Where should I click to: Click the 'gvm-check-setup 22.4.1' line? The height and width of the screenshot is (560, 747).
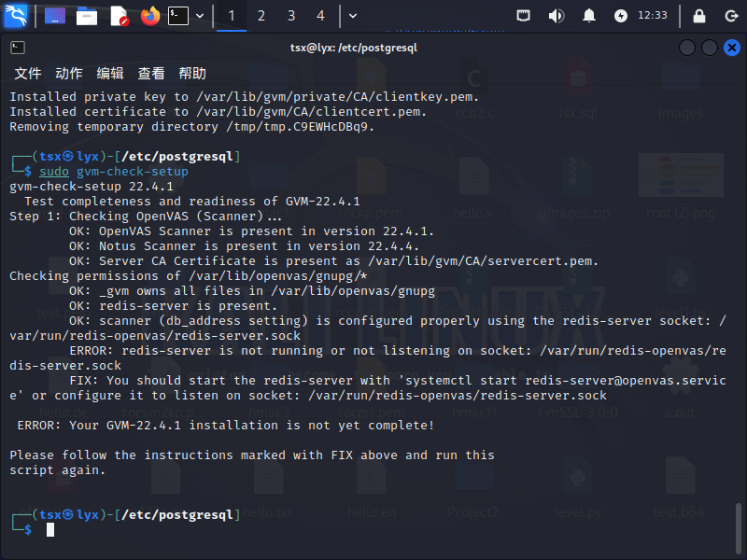tap(92, 186)
